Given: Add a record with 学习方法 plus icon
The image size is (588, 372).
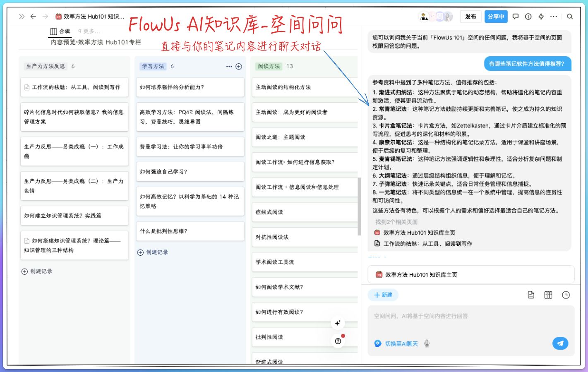Looking at the screenshot, I should tap(239, 67).
